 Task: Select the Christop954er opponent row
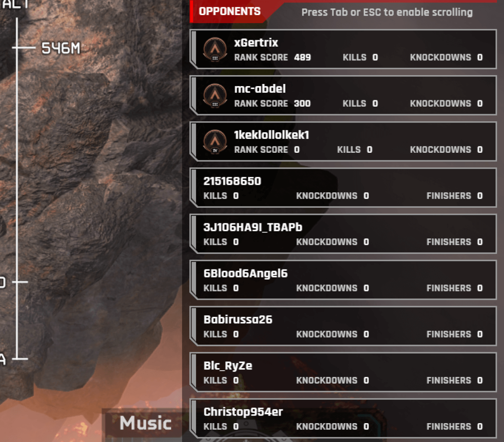pyautogui.click(x=343, y=419)
